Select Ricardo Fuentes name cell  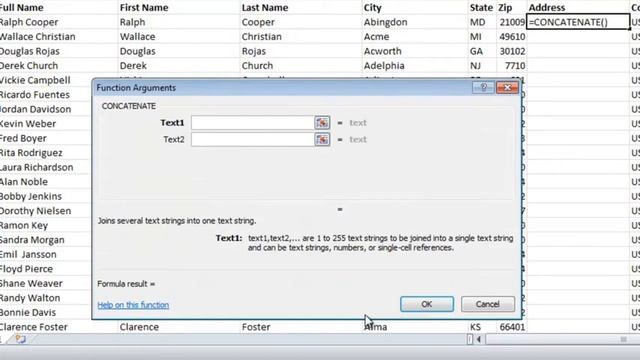(x=46, y=95)
